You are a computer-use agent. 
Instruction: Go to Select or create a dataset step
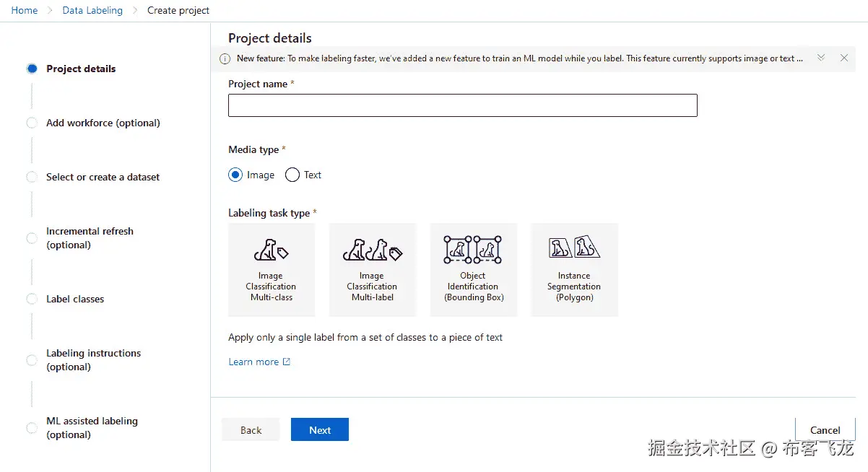(x=103, y=177)
